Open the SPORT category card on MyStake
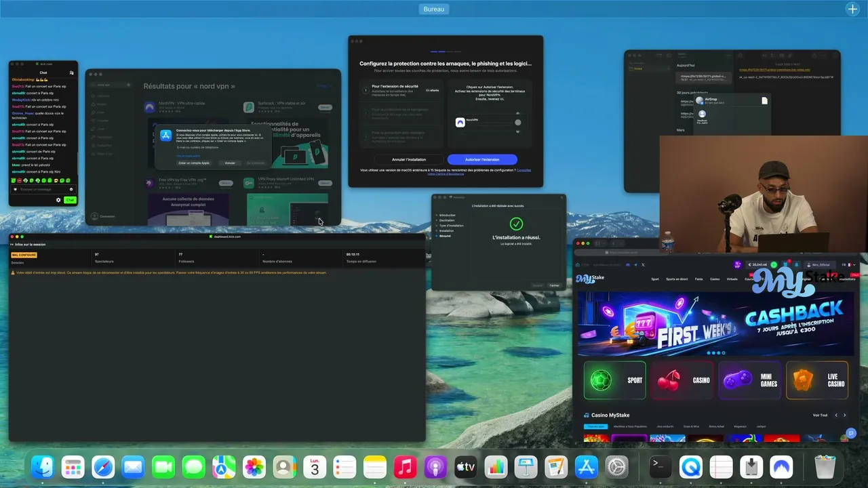Viewport: 868px width, 488px height. coord(614,380)
